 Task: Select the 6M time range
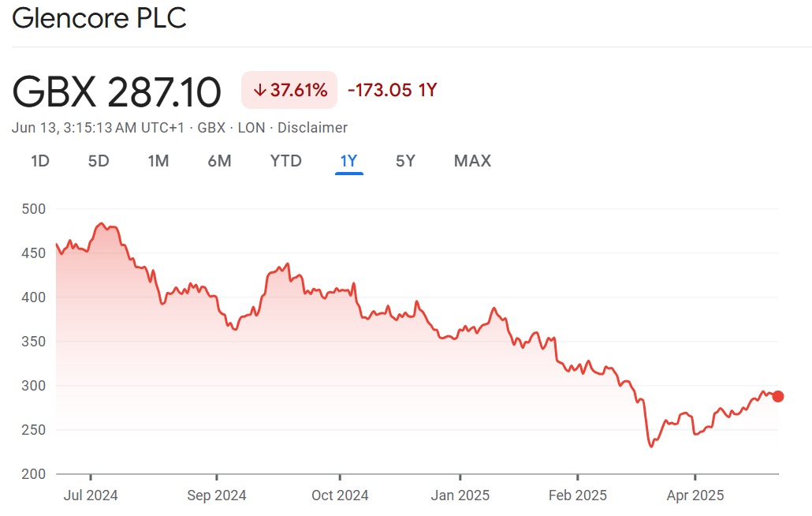pos(219,161)
